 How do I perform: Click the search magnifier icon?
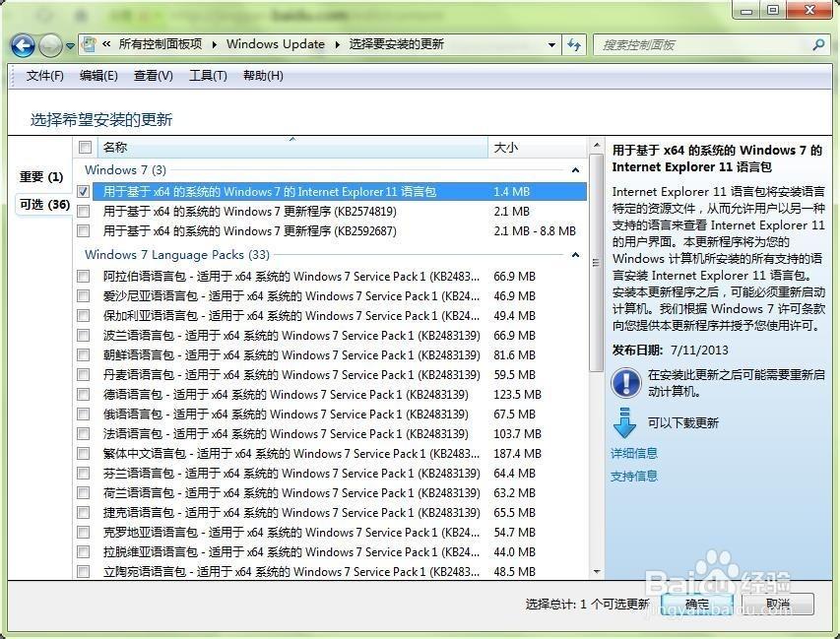pyautogui.click(x=818, y=45)
